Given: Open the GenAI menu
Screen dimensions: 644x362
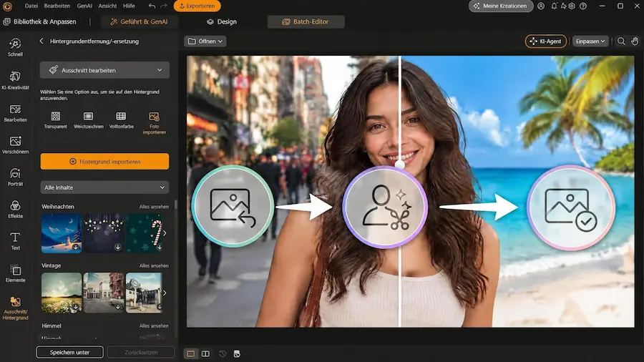Looking at the screenshot, I should pos(84,6).
